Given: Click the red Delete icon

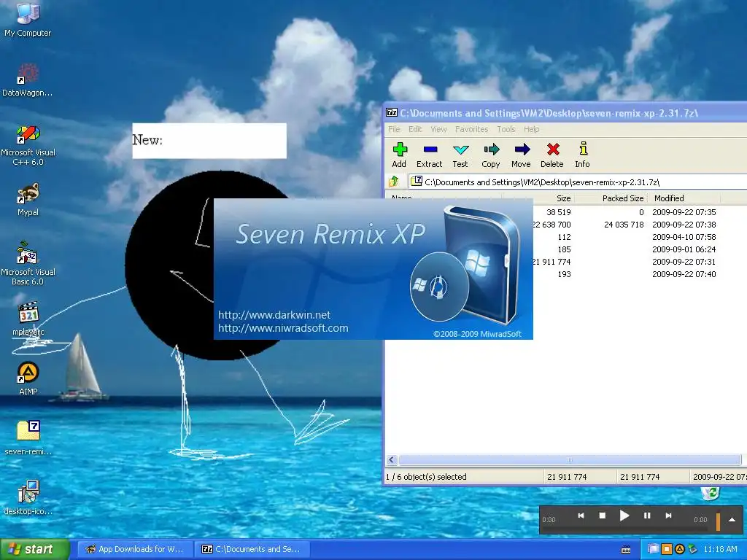Looking at the screenshot, I should pos(552,155).
